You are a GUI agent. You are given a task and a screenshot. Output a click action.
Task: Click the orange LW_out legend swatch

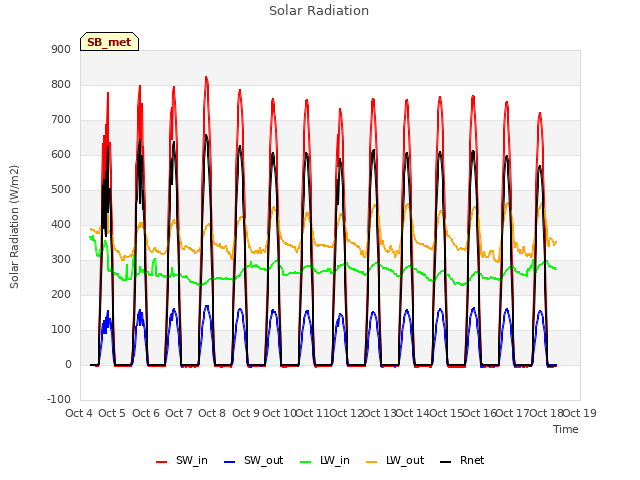click(372, 462)
